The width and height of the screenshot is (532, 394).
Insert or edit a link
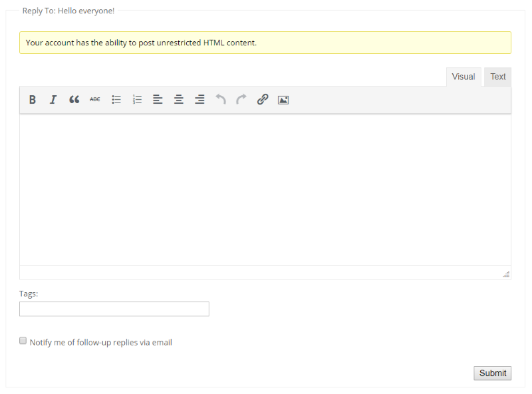pos(262,100)
